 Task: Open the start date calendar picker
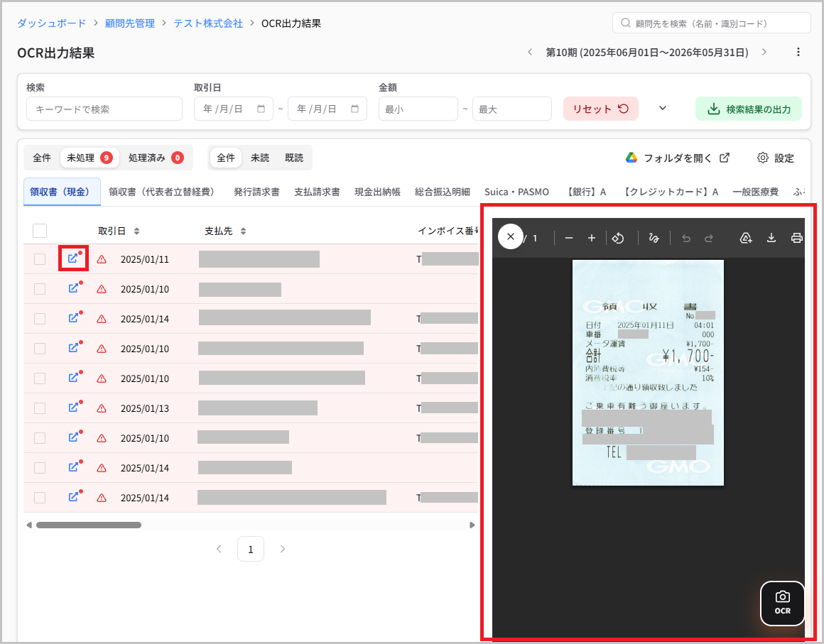pos(261,109)
